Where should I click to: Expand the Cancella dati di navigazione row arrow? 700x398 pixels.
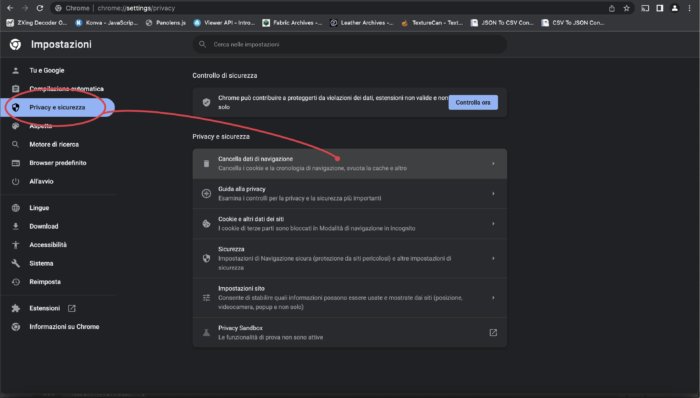(493, 164)
